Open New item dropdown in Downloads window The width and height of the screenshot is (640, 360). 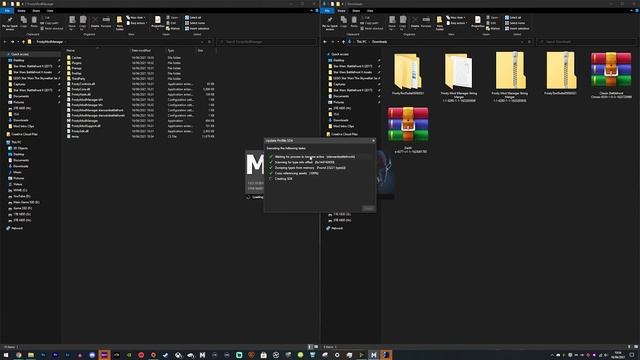click(x=457, y=18)
